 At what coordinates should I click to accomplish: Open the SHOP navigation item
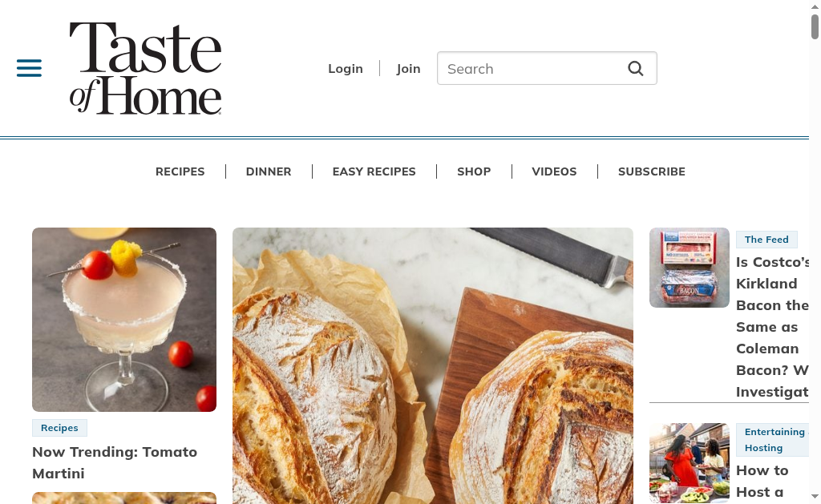(x=474, y=171)
